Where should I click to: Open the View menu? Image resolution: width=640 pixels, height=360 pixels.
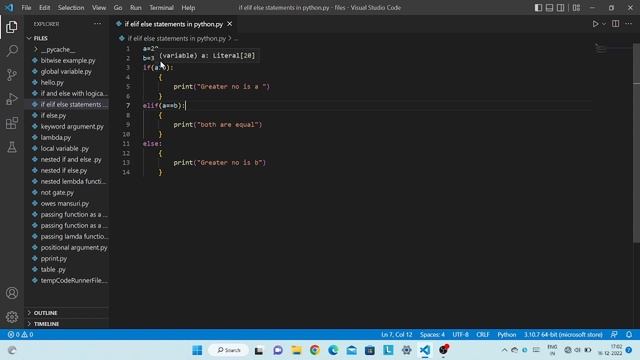(99, 8)
